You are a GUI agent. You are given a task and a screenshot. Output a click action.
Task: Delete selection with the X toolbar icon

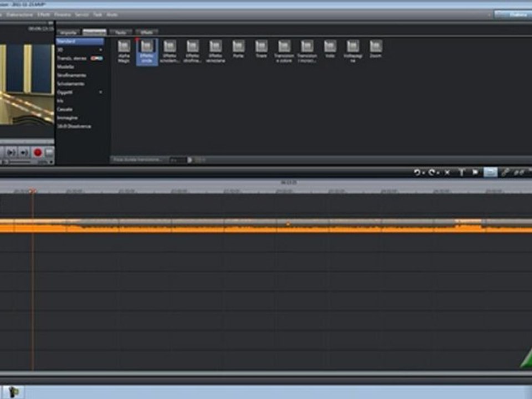click(447, 173)
